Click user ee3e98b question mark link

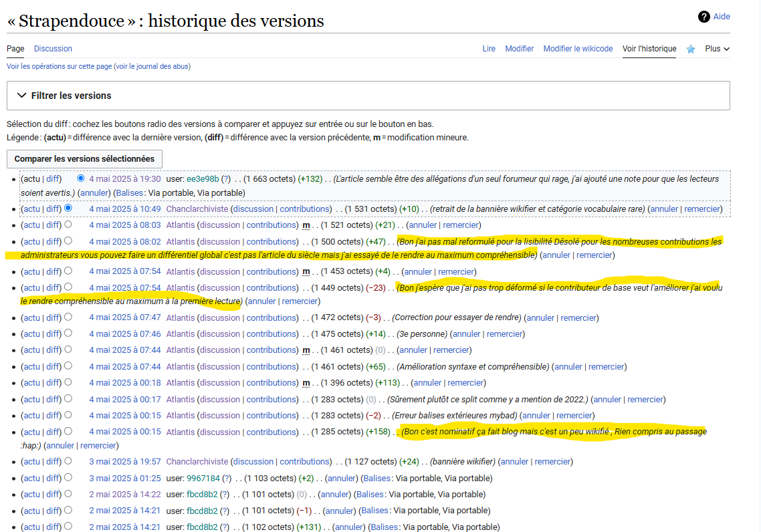226,179
